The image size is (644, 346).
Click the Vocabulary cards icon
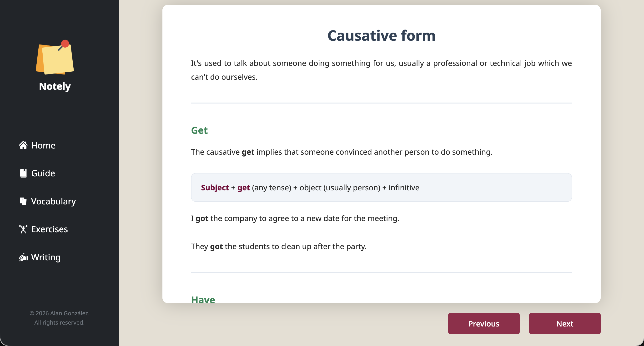pos(23,201)
